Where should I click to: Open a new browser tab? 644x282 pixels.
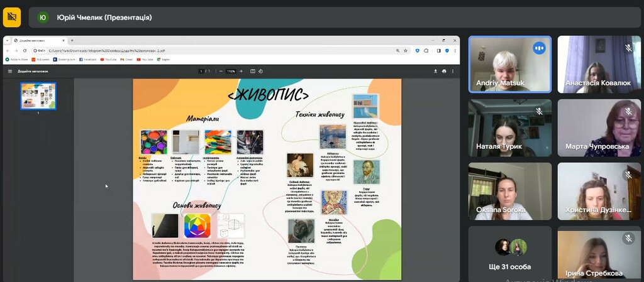pos(73,40)
